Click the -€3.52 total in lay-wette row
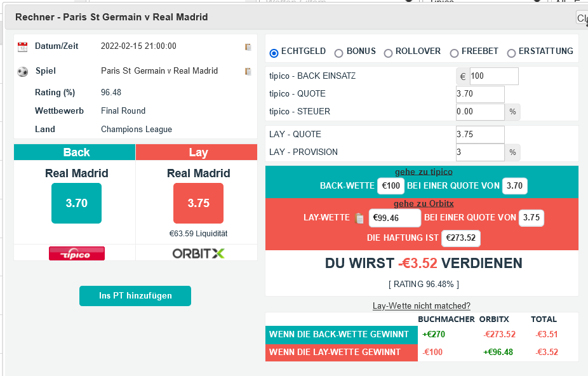The width and height of the screenshot is (588, 376). (547, 352)
